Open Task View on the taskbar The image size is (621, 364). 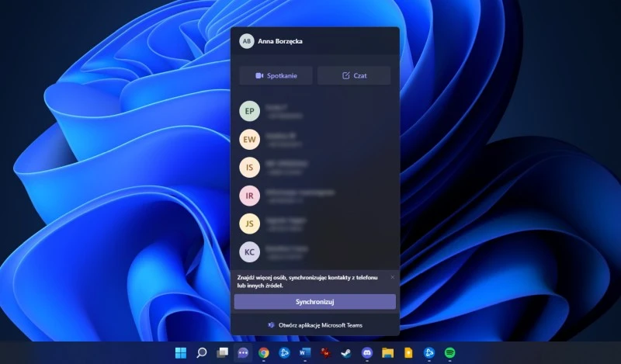pos(222,353)
